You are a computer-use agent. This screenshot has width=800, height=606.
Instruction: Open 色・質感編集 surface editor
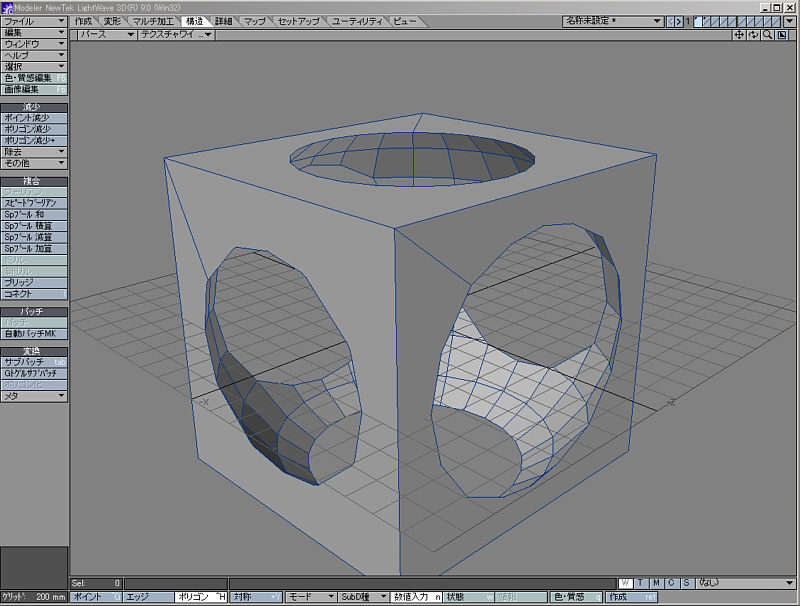click(34, 78)
